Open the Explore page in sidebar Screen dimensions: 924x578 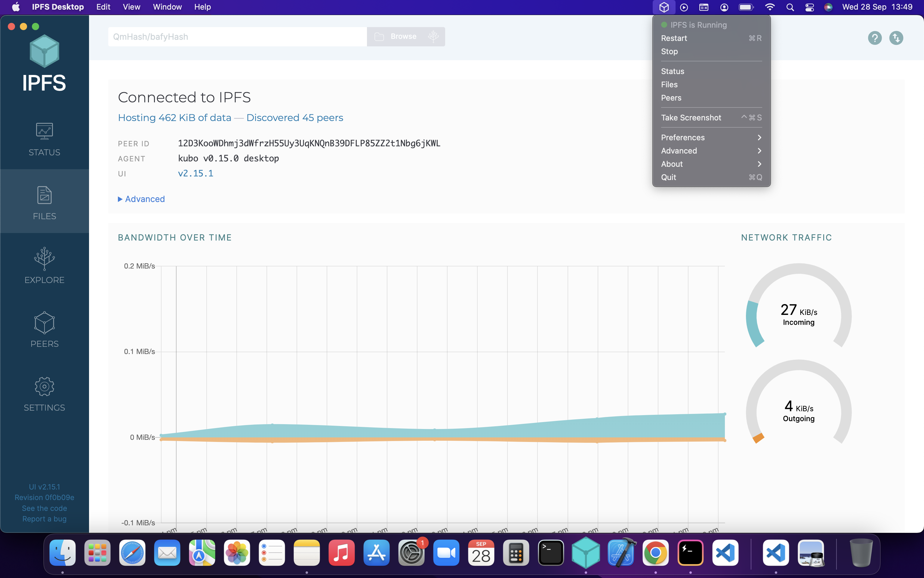click(x=44, y=265)
